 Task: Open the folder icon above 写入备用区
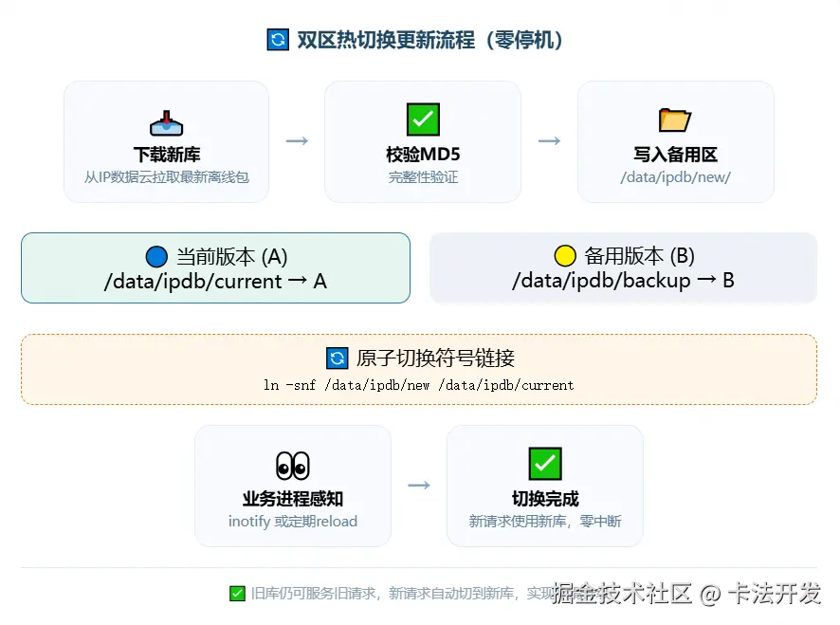pos(675,120)
